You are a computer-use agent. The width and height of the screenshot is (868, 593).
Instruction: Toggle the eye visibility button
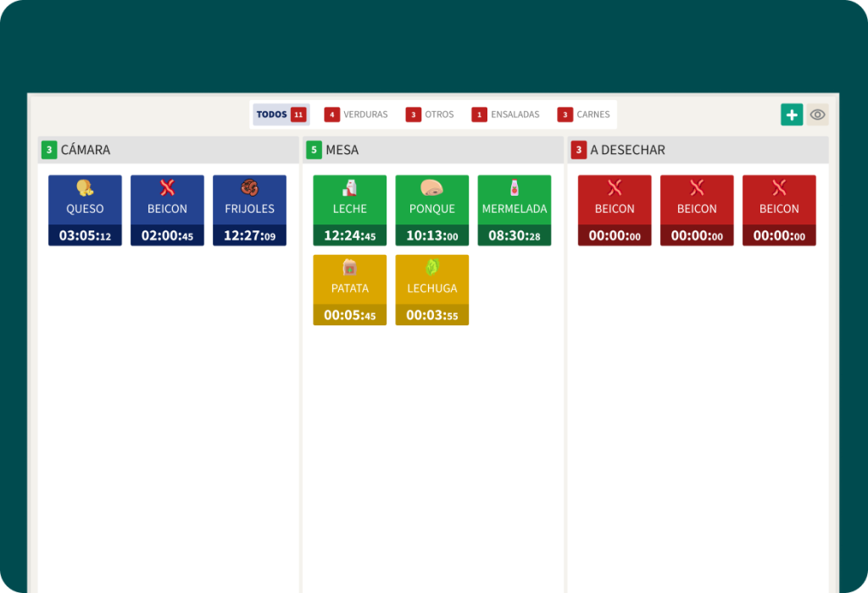[x=817, y=115]
